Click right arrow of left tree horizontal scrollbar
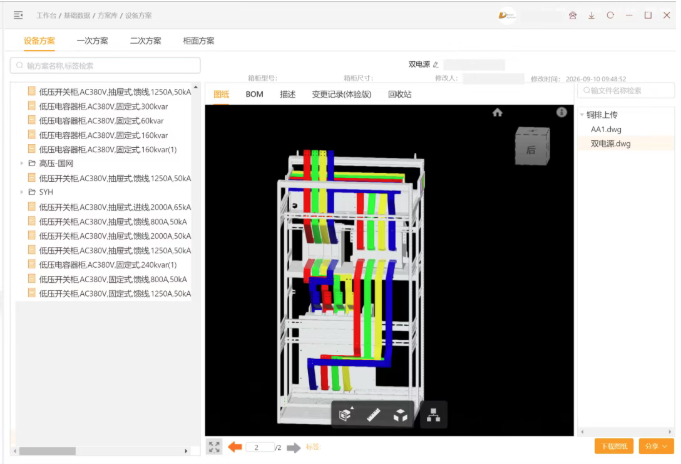Screen dimensions: 681x464 coord(186,451)
